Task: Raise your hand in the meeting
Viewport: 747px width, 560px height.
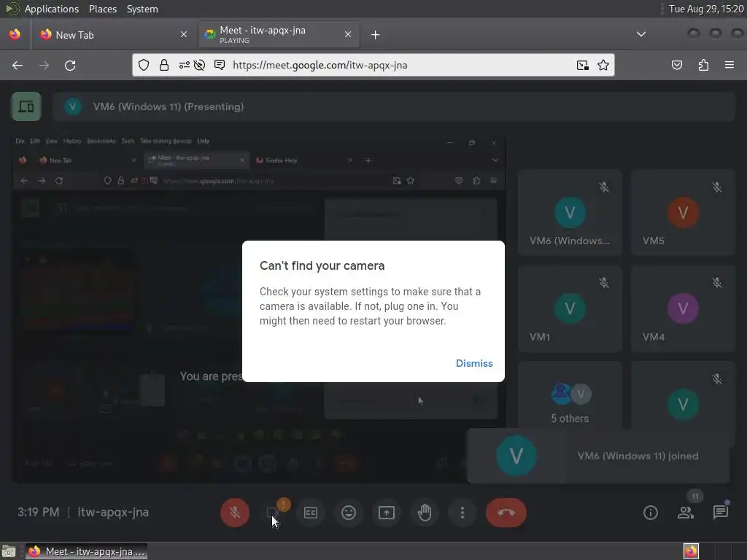Action: click(x=425, y=513)
